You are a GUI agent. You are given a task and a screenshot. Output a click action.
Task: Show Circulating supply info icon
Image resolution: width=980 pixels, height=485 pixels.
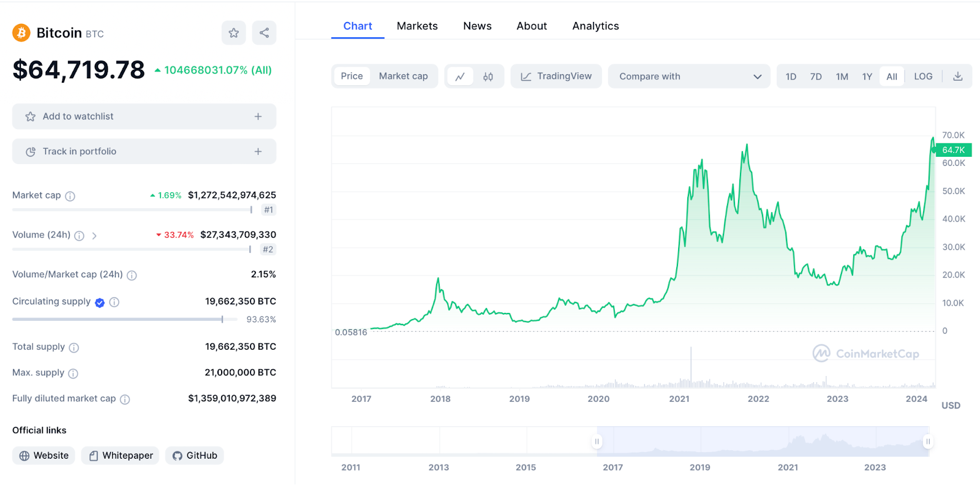pyautogui.click(x=114, y=302)
